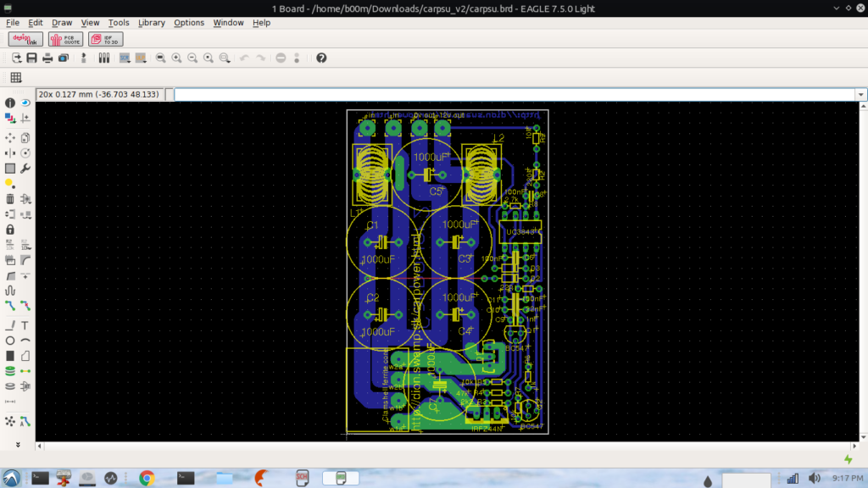Click the Save icon in toolbar
This screenshot has height=488, width=868.
[31, 58]
